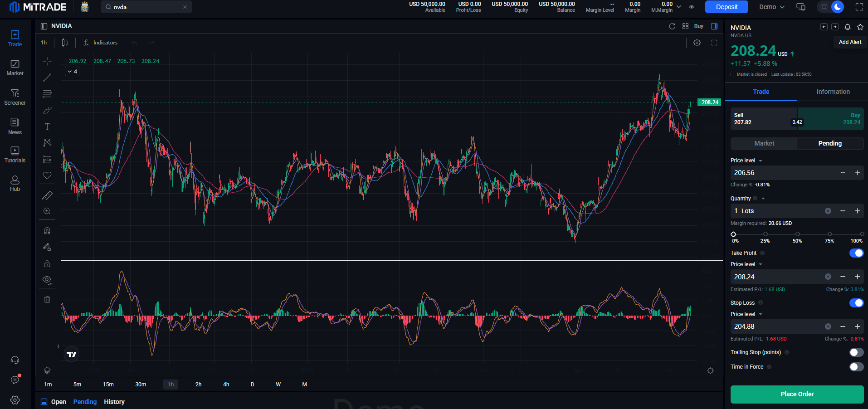This screenshot has height=409, width=868.
Task: Toggle the right side trade panel
Action: (x=714, y=26)
